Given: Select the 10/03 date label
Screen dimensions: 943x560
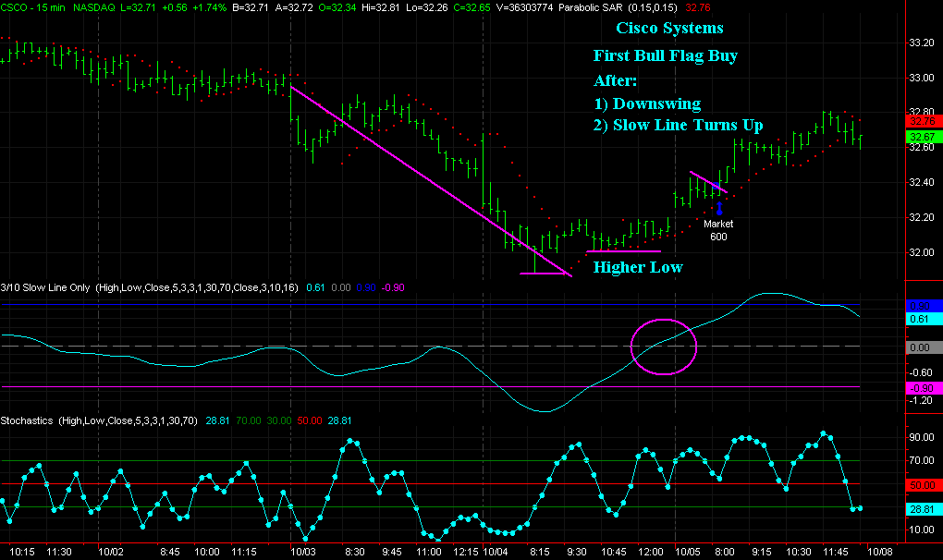Looking at the screenshot, I should [x=303, y=552].
